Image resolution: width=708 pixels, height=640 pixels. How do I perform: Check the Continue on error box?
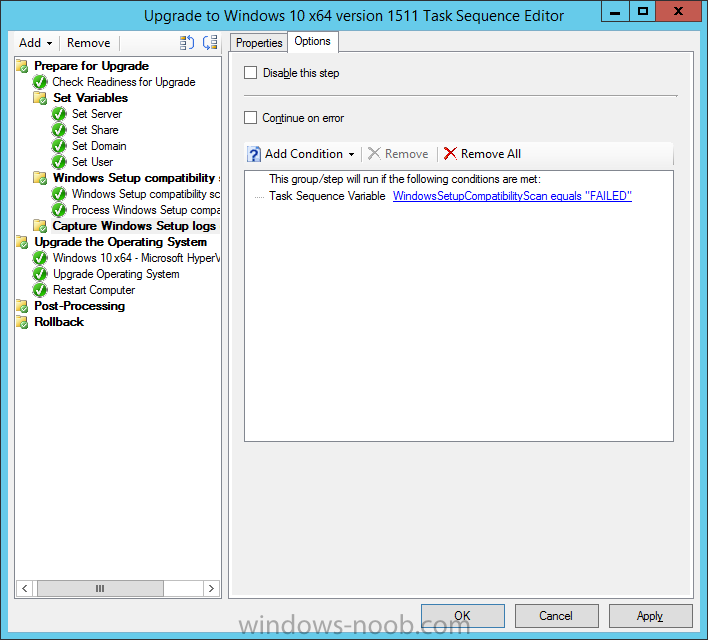[251, 117]
